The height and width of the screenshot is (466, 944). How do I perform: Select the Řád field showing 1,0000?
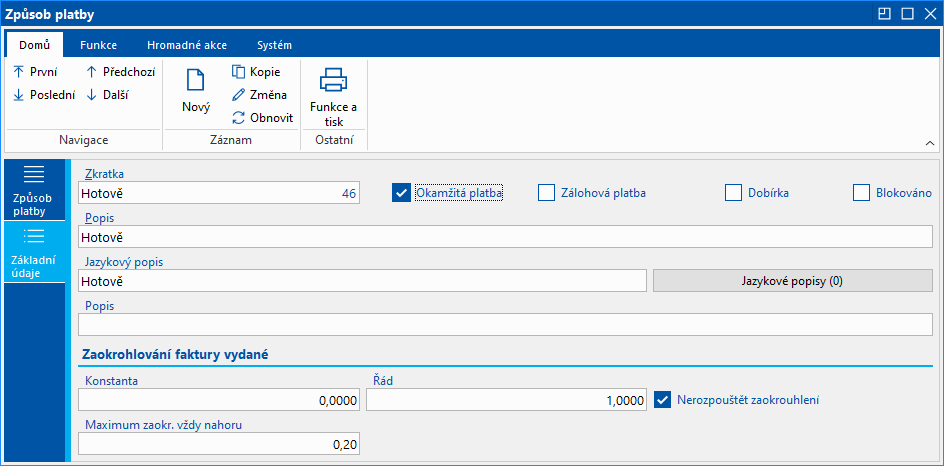[506, 400]
